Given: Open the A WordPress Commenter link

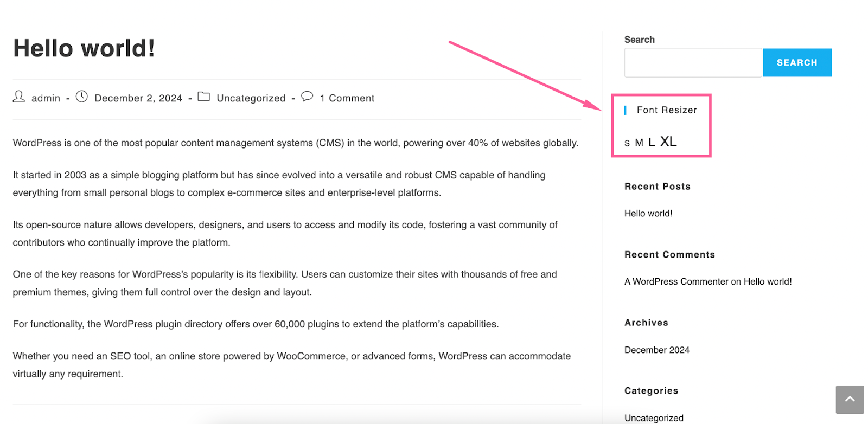Looking at the screenshot, I should coord(676,282).
